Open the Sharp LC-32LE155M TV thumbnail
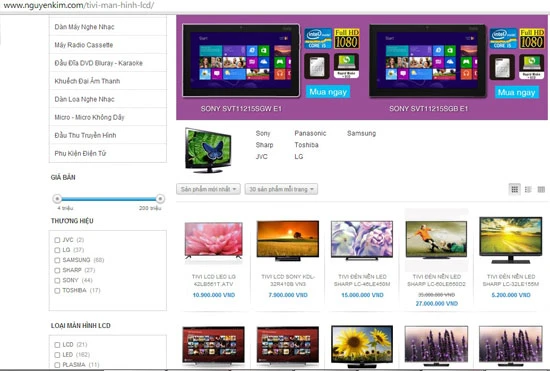 (x=511, y=240)
